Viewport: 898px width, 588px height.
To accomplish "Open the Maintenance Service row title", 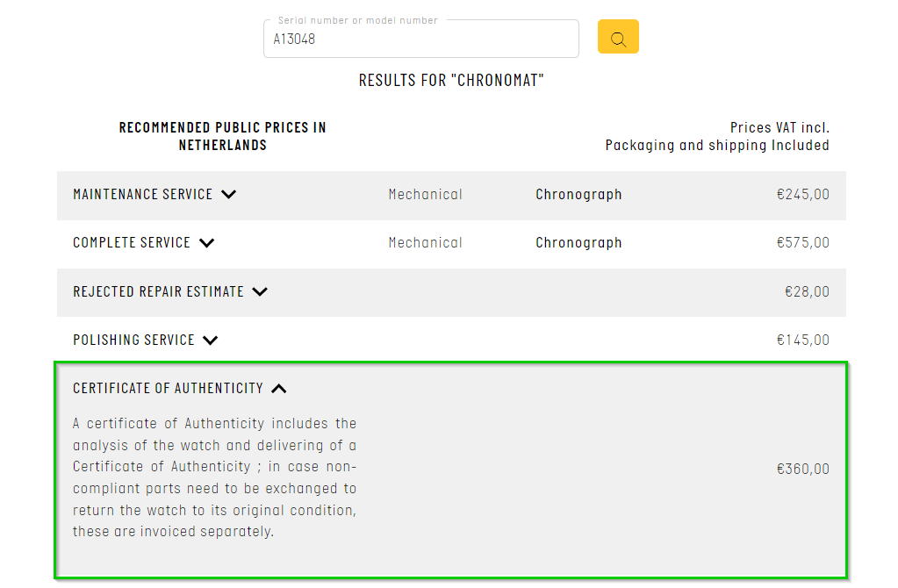I will click(x=142, y=195).
